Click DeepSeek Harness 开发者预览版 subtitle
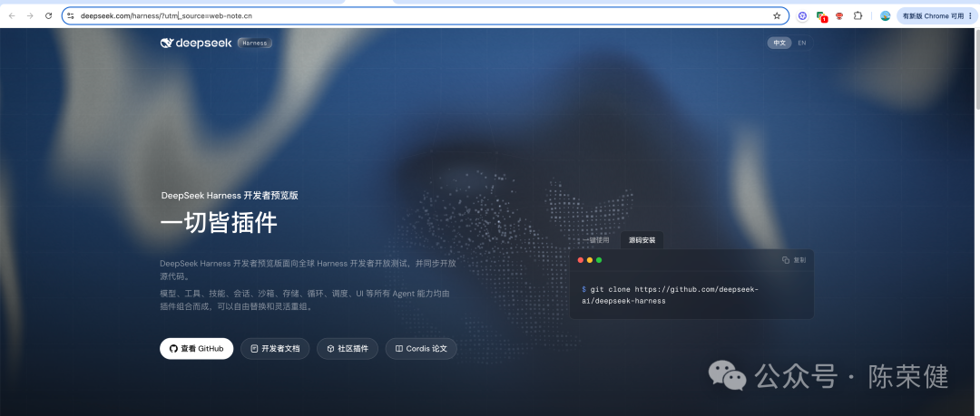 tap(230, 196)
